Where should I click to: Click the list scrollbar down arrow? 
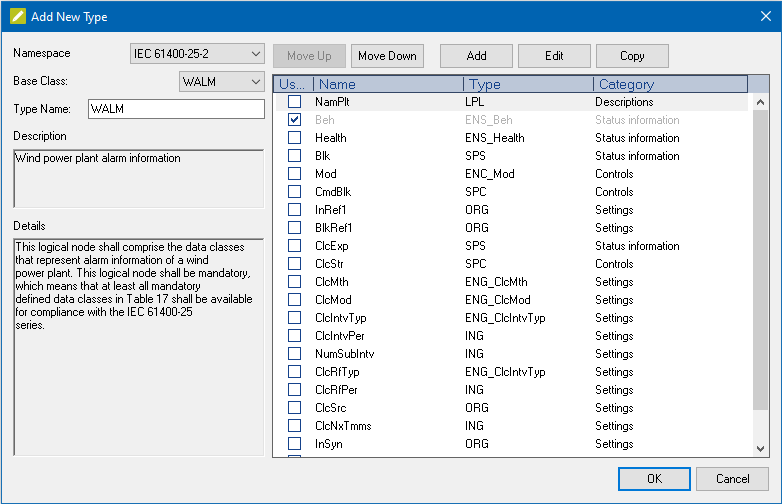(x=760, y=448)
